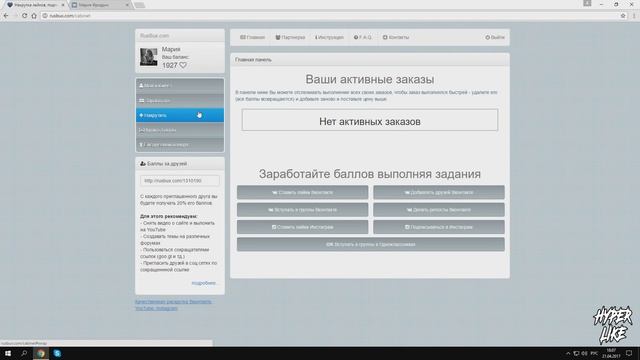
Task: Open F.A.Q. in the top navigation
Action: pyautogui.click(x=362, y=37)
